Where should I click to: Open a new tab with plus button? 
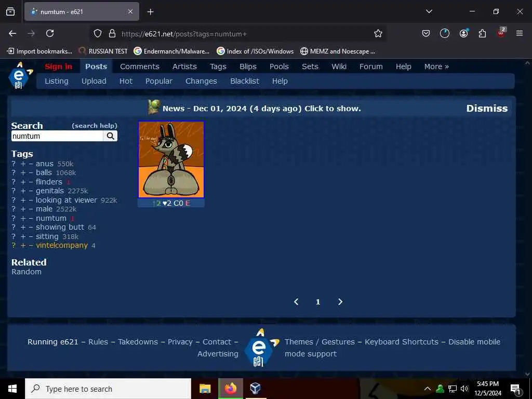(x=150, y=12)
